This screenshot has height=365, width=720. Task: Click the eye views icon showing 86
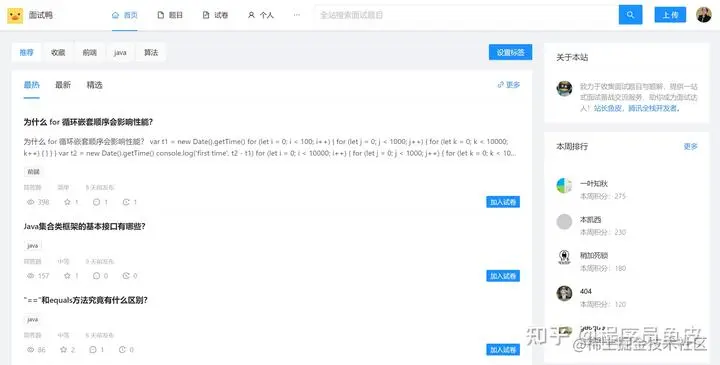pos(31,350)
